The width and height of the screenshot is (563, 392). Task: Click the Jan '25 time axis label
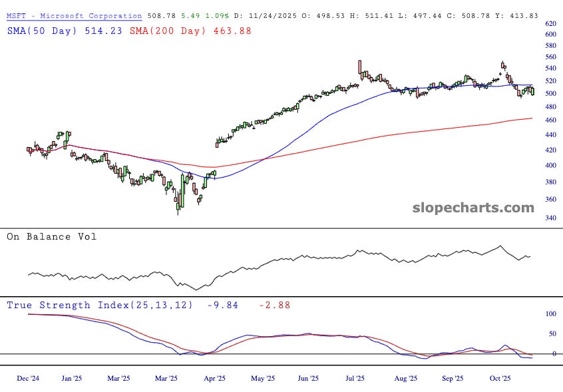(x=71, y=379)
